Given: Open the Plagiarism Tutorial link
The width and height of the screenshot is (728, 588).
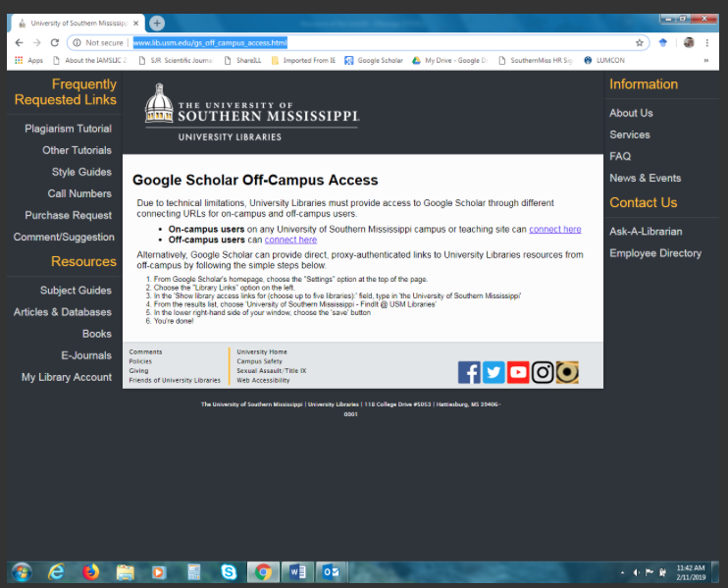Looking at the screenshot, I should pos(69,129).
